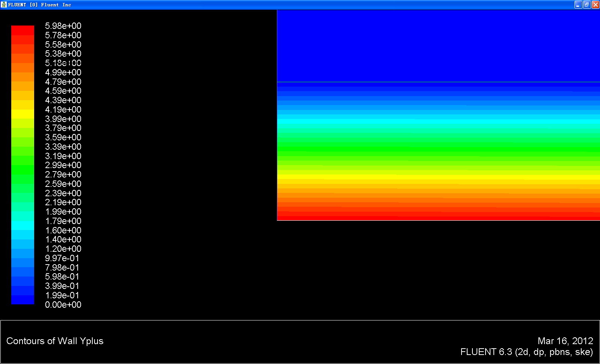Click the 1.79e+00 legend value
Viewport: 600px width, 364px height.
coord(63,221)
